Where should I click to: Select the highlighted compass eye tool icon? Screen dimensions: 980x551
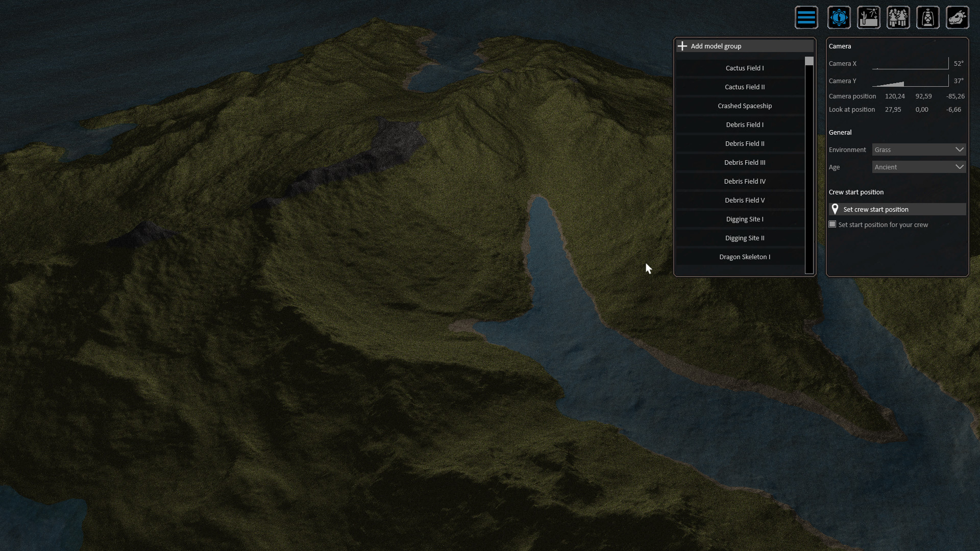839,17
